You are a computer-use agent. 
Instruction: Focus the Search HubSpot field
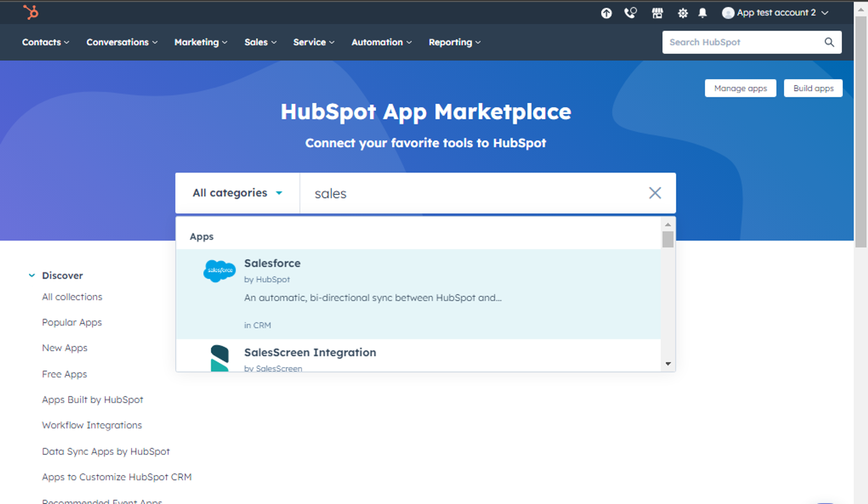coord(752,42)
